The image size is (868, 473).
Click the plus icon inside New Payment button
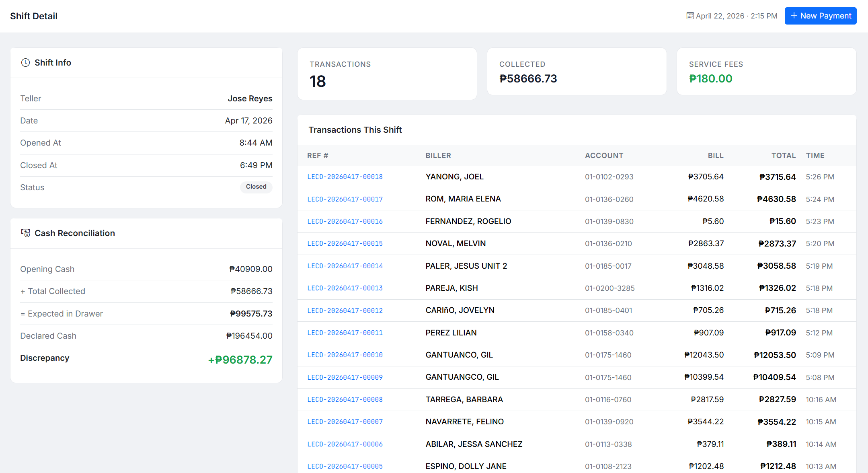[x=794, y=16]
